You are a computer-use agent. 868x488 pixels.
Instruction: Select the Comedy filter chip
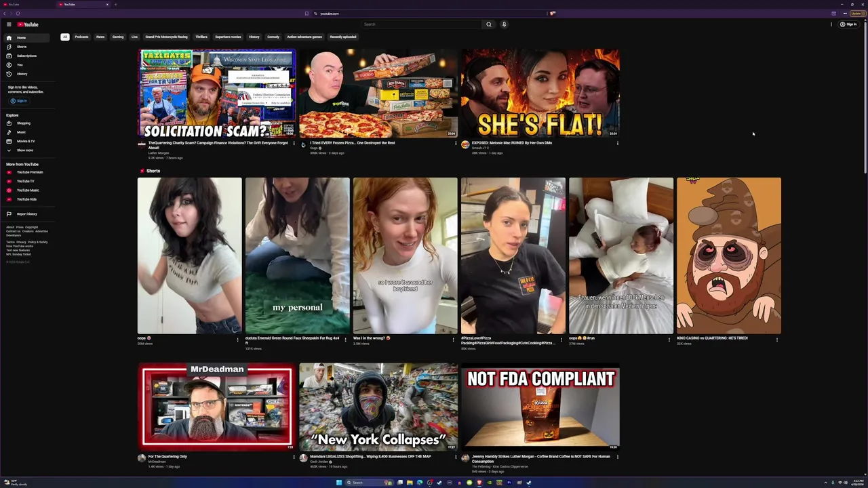click(273, 37)
